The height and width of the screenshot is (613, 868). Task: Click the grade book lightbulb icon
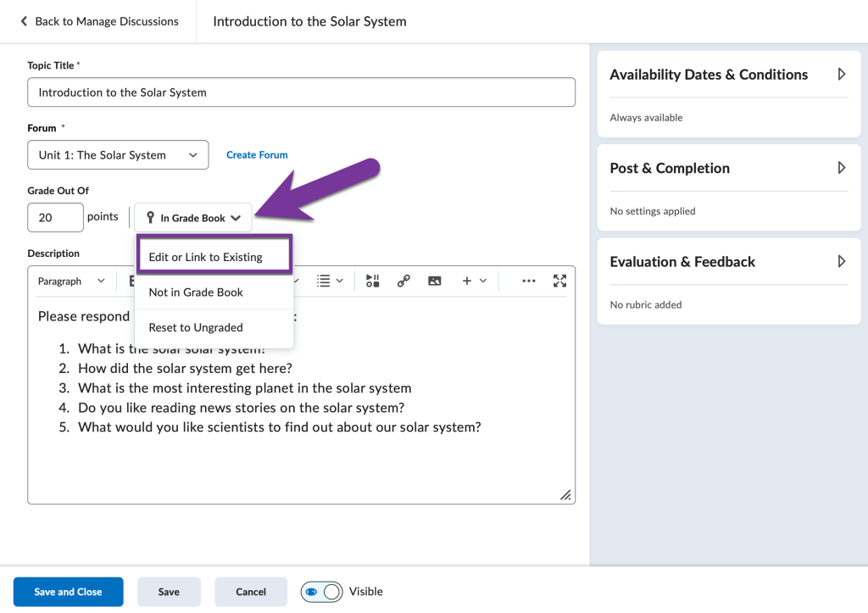point(150,217)
